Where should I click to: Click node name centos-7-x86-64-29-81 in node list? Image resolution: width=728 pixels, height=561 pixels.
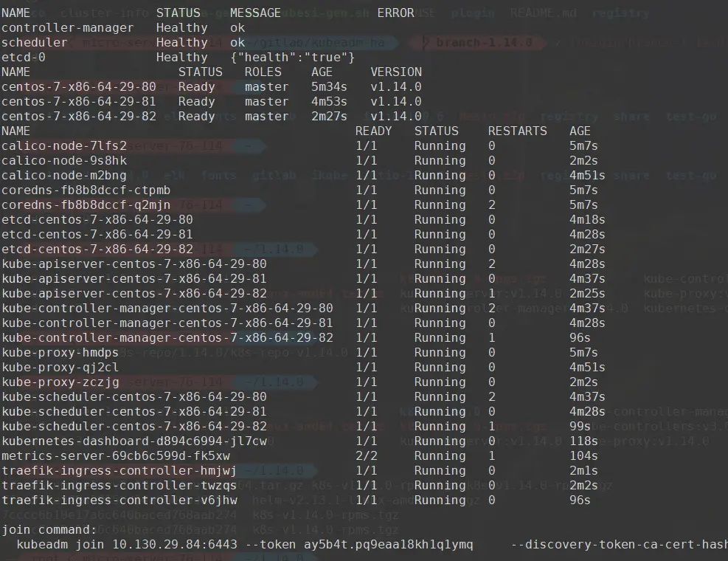[x=78, y=102]
